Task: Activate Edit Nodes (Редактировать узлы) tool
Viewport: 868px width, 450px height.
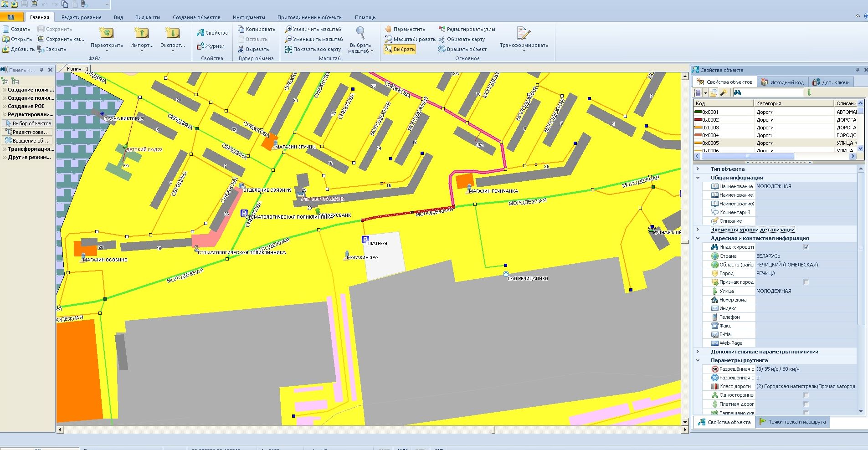Action: coord(467,29)
